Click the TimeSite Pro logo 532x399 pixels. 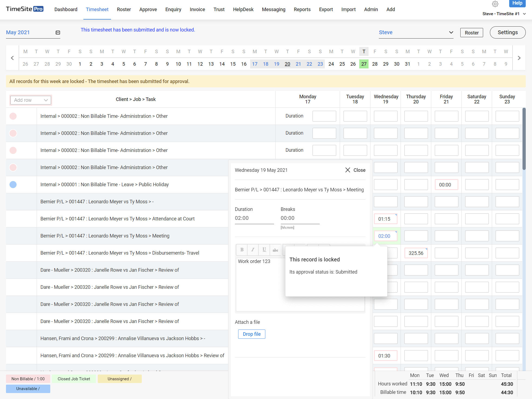[x=24, y=9]
